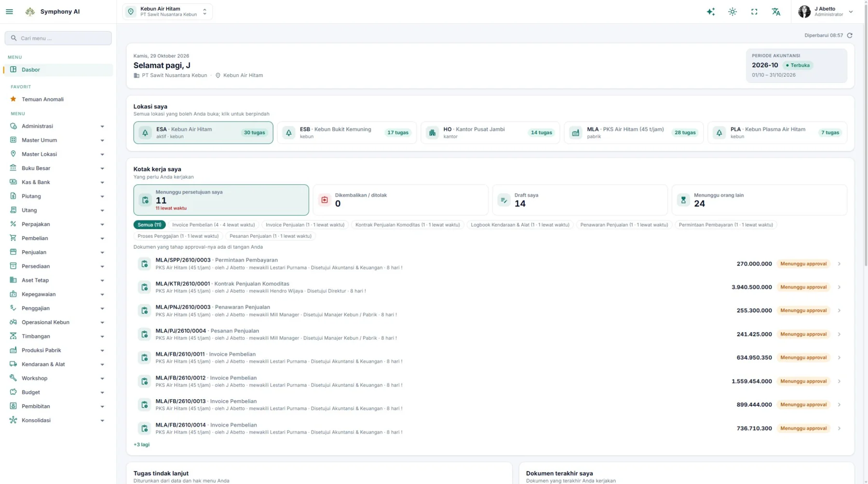
Task: Open document MLA/FB/2610/0014
Action: (490, 428)
